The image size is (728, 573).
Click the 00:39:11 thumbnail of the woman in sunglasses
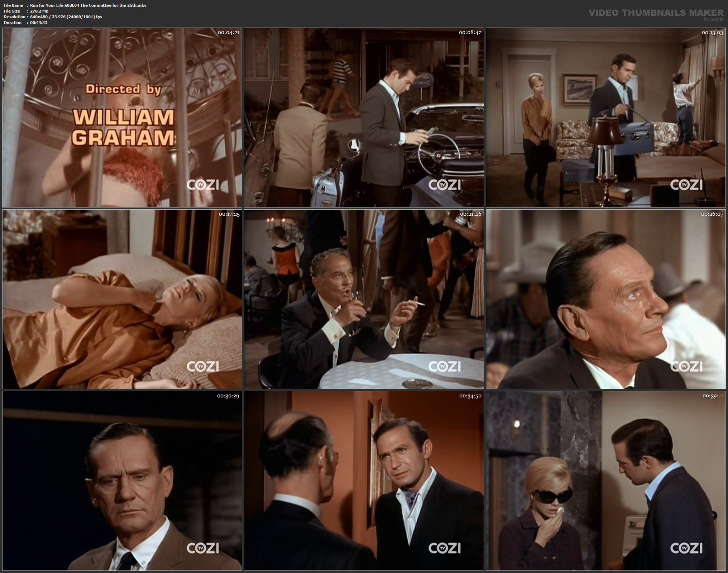coord(605,481)
